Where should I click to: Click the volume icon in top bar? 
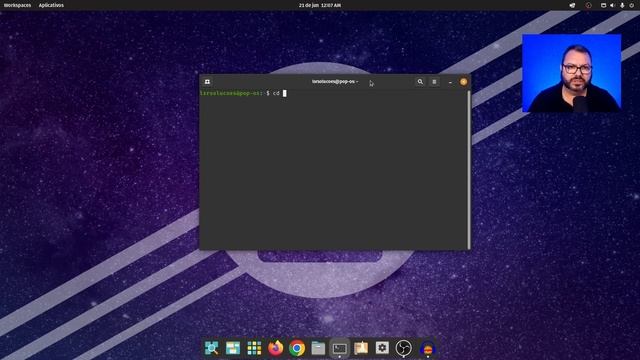pos(612,5)
